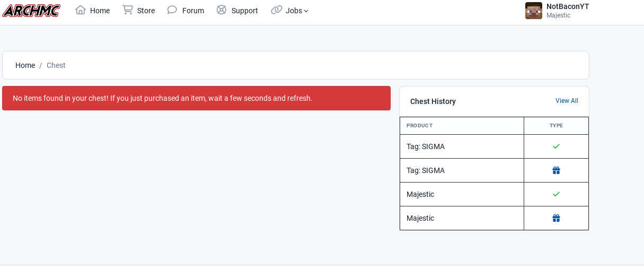This screenshot has height=277, width=644.
Task: Click the speech bubble Forum icon
Action: point(172,10)
